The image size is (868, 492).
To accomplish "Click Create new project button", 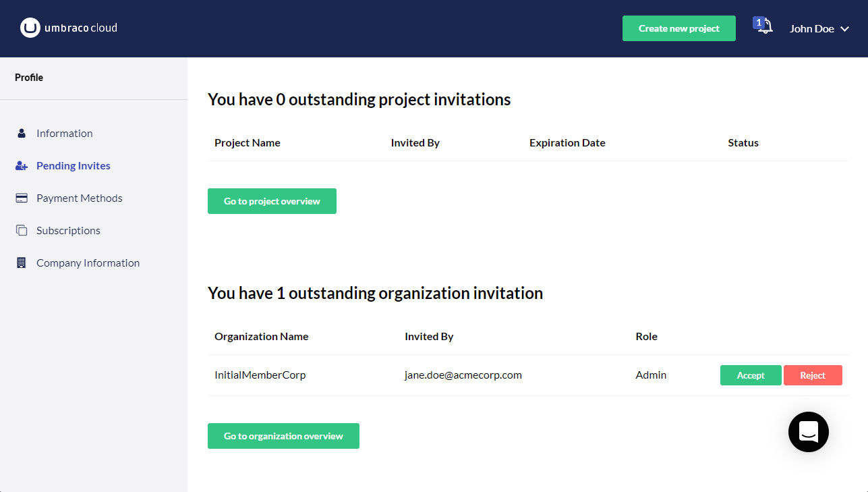I will pyautogui.click(x=679, y=28).
